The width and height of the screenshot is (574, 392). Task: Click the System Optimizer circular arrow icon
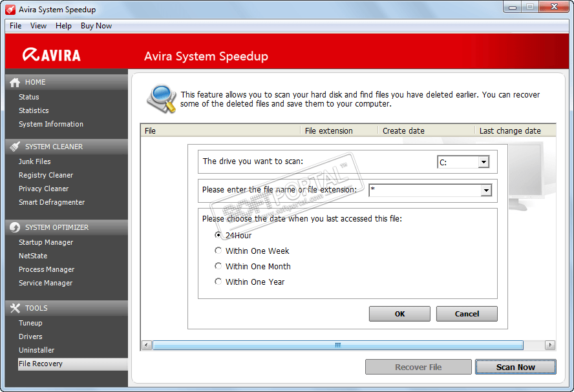(x=15, y=227)
